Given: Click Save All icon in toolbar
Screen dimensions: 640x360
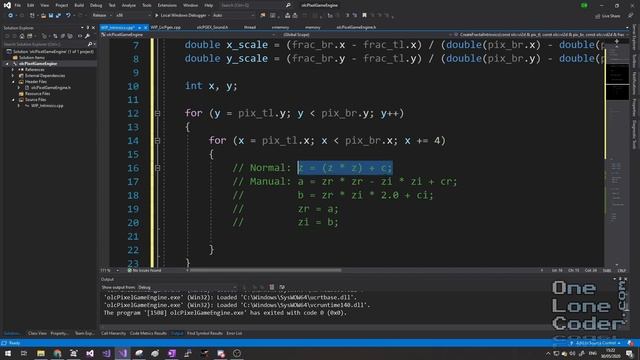Looking at the screenshot, I should pos(58,16).
